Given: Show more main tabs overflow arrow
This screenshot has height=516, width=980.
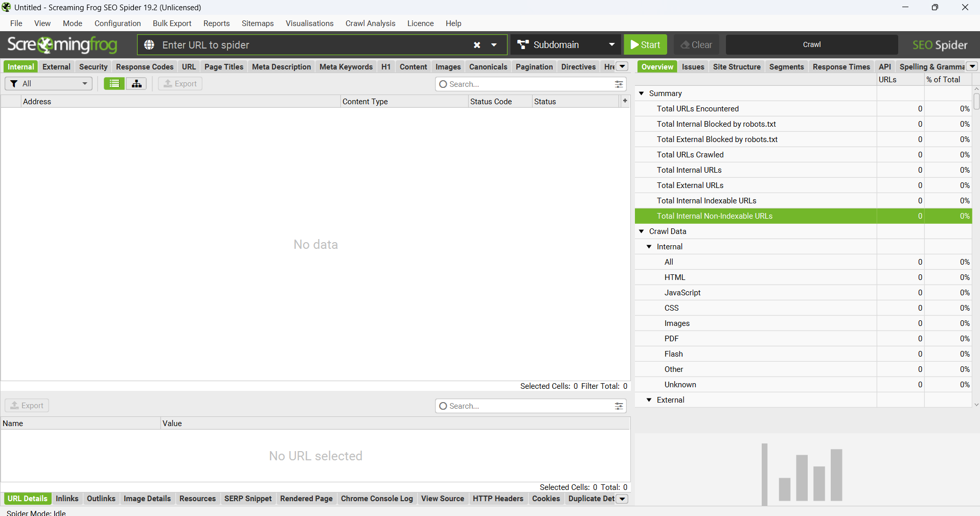Looking at the screenshot, I should coord(623,66).
